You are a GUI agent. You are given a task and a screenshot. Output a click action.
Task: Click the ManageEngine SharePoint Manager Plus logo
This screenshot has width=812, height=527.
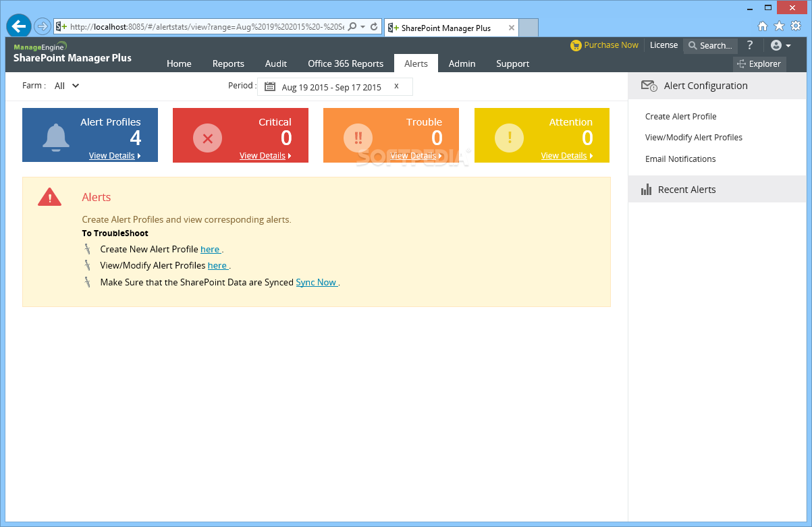pos(72,53)
